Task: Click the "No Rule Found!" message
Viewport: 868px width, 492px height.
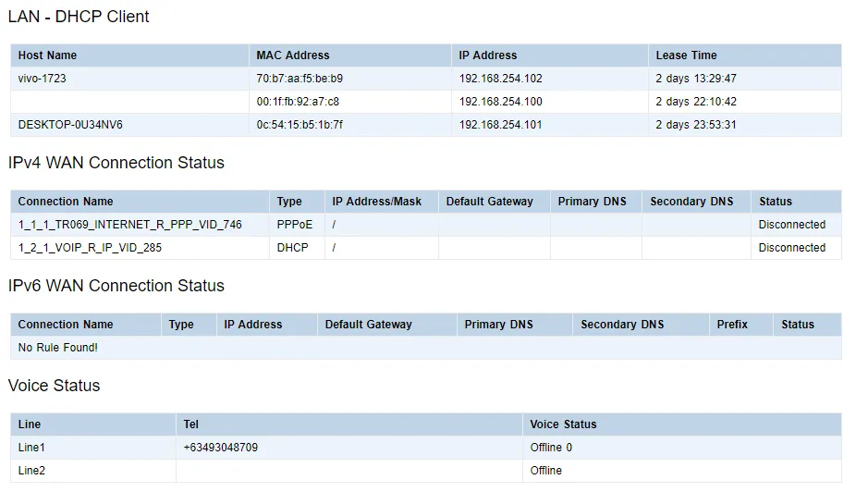Action: pos(57,348)
